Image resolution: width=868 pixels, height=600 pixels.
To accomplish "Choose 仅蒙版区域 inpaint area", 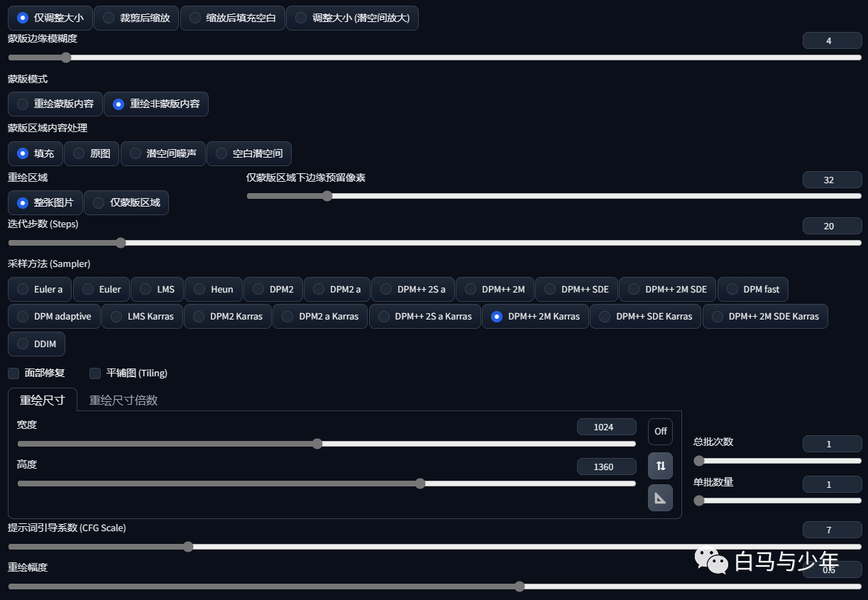I will pyautogui.click(x=126, y=202).
